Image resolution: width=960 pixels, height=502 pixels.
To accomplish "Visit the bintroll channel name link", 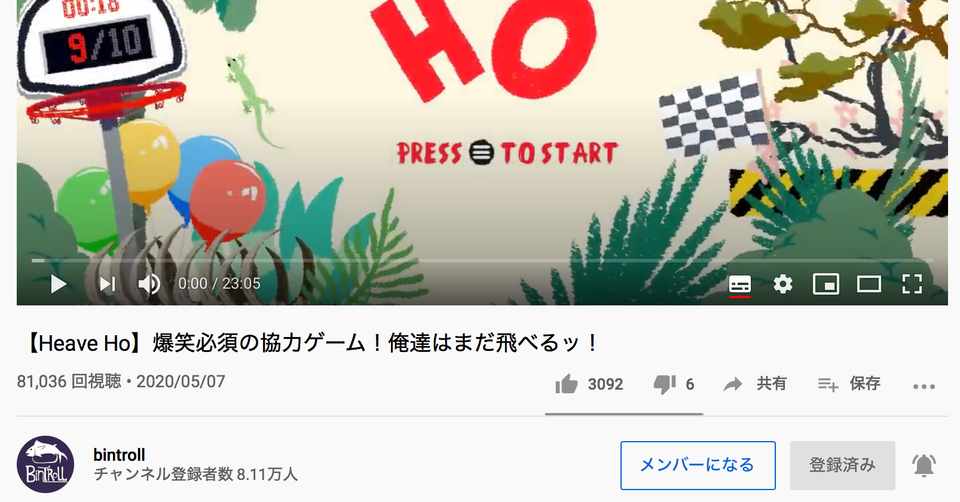I will (119, 455).
